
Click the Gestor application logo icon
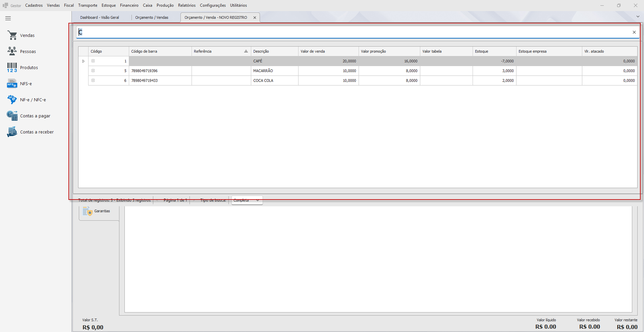tap(5, 5)
